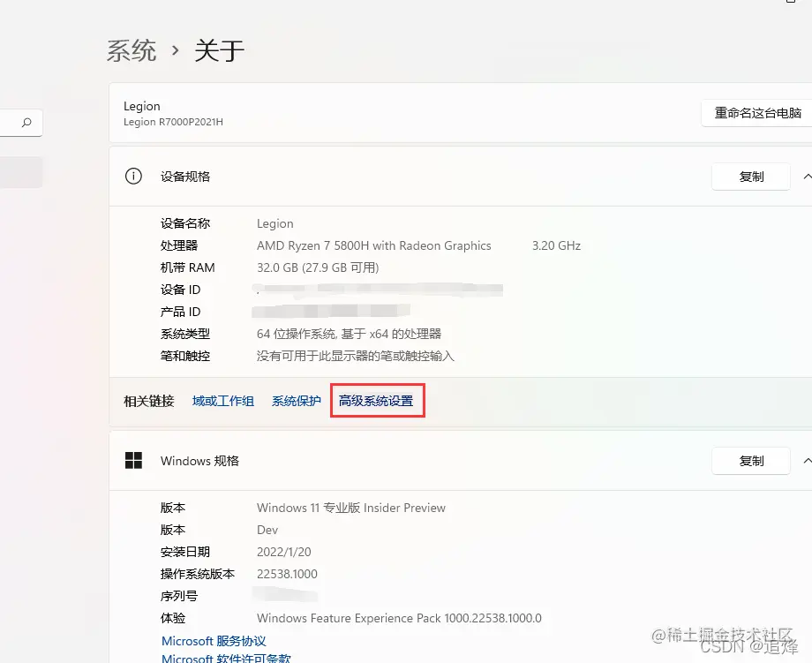Copy Windows 规格 using its 复制 button
812x663 pixels.
coord(751,460)
